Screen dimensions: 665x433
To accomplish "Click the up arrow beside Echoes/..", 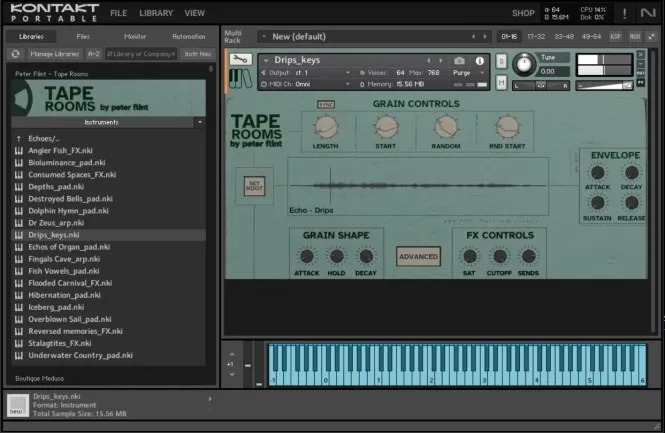I will (19, 139).
